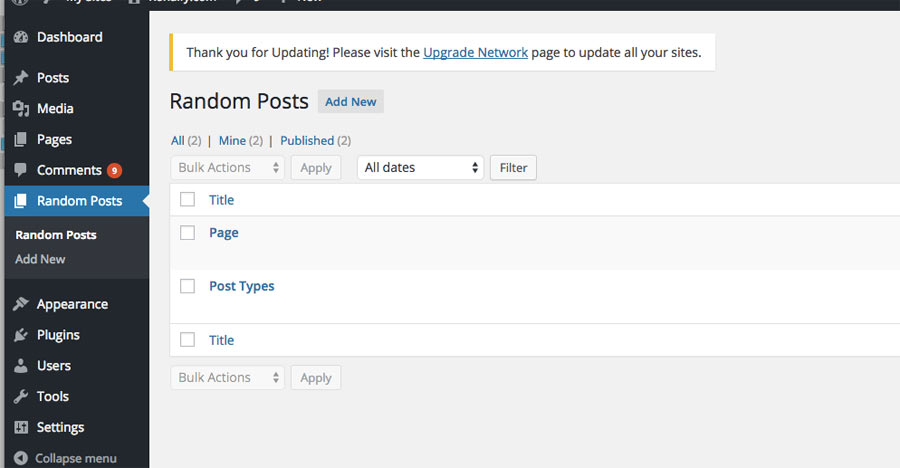900x468 pixels.
Task: Click the Appearance paintbrush icon
Action: (21, 305)
